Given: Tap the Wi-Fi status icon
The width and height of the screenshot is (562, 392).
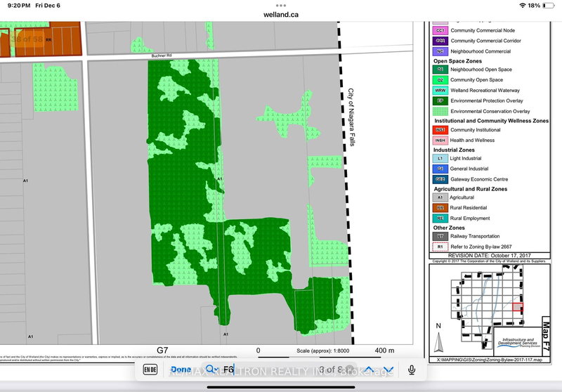Looking at the screenshot, I should click(522, 5).
